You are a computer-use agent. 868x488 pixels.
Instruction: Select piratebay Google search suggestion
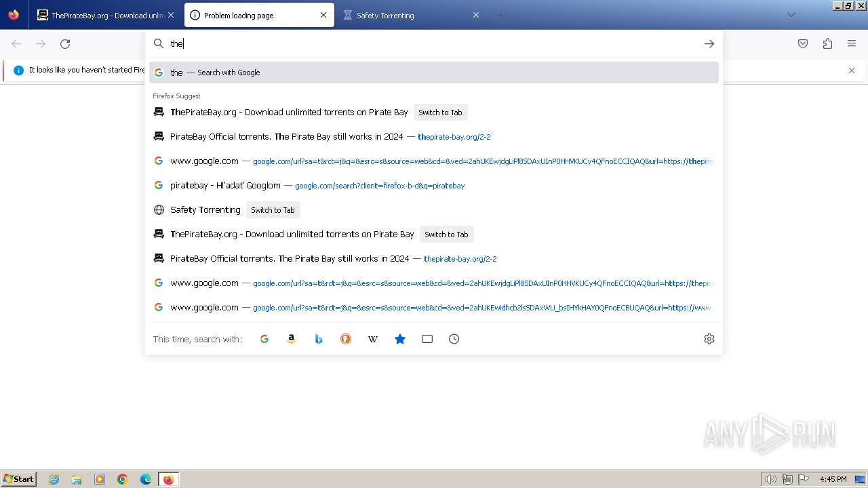[434, 186]
